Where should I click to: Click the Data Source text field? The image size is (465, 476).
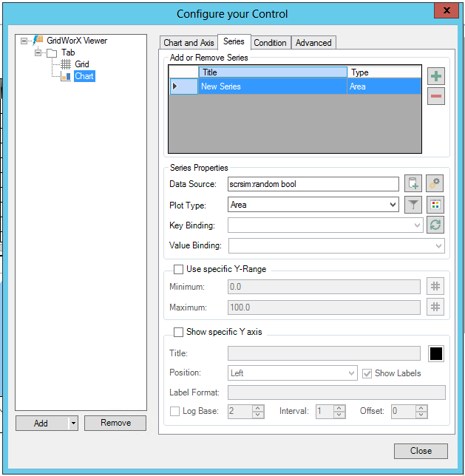pyautogui.click(x=313, y=184)
